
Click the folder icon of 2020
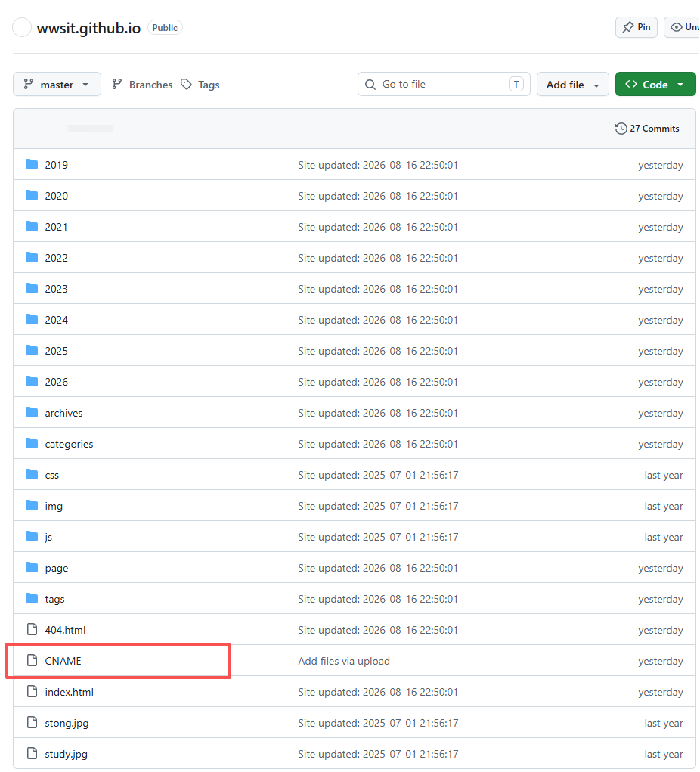(x=32, y=196)
